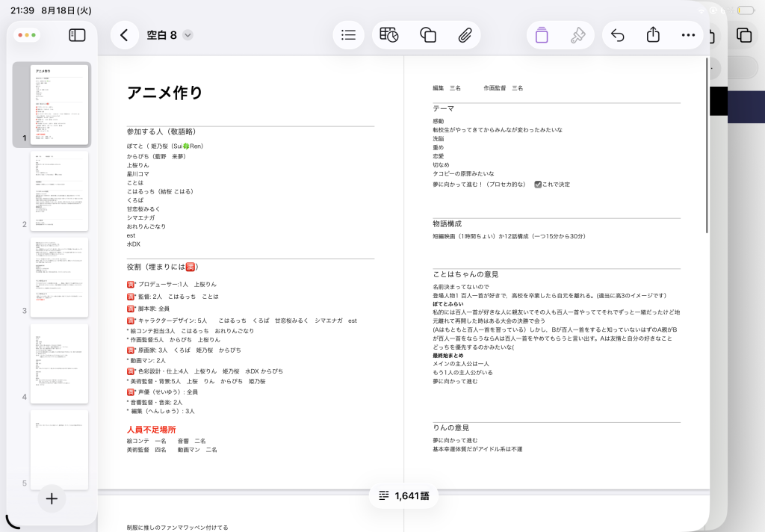The height and width of the screenshot is (532, 765).
Task: Open the table with clock icon
Action: [388, 35]
